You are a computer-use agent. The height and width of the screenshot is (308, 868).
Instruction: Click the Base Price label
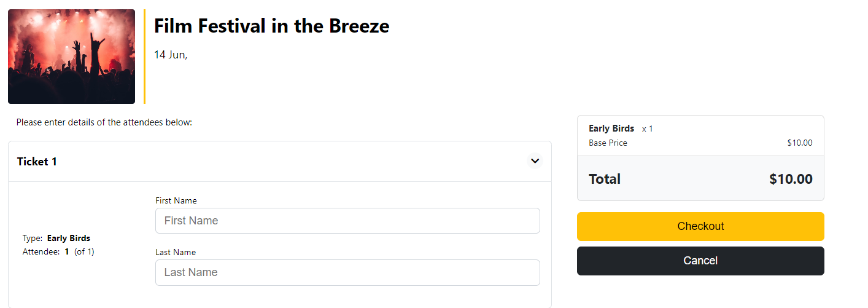608,143
